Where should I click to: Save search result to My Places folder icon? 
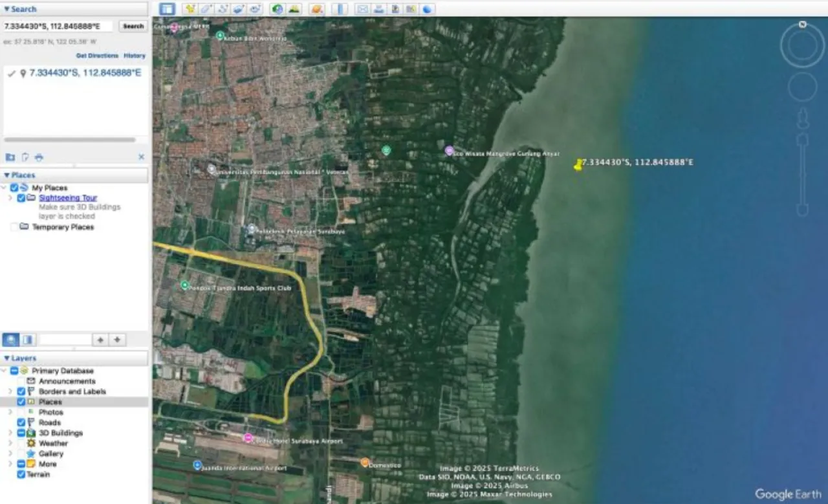[x=10, y=157]
